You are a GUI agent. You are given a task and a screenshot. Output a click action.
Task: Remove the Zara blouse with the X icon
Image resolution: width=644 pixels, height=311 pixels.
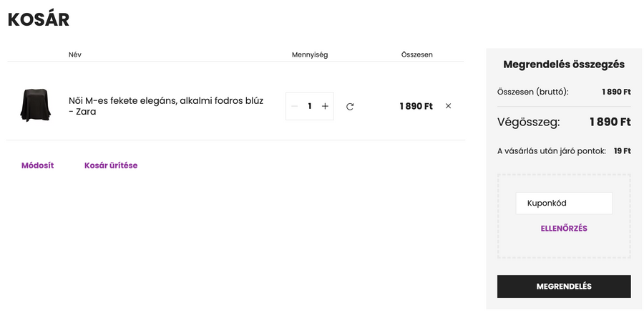click(x=449, y=106)
